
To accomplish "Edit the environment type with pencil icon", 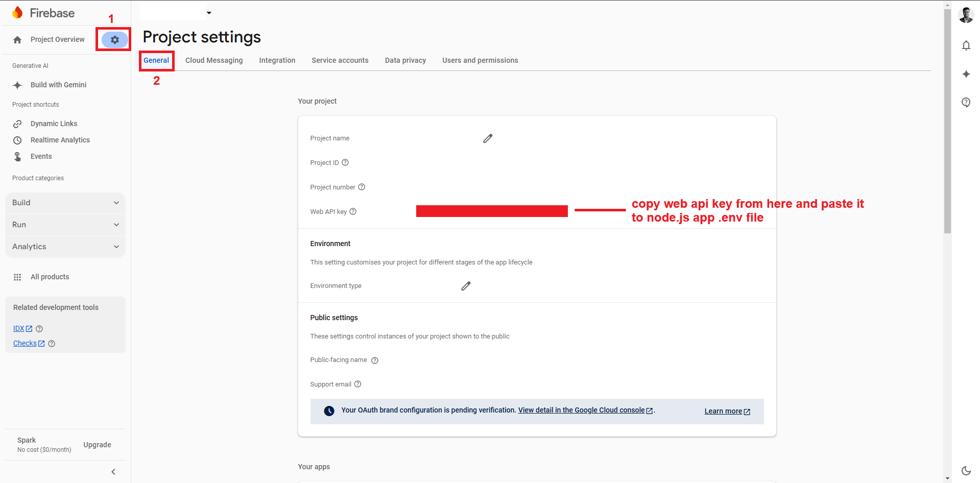I will [x=466, y=286].
